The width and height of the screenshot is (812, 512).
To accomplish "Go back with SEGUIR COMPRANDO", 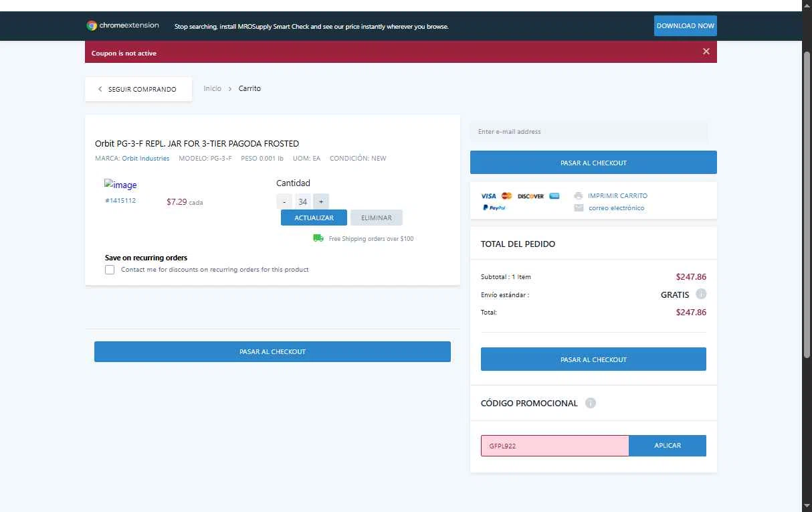I will tap(138, 89).
